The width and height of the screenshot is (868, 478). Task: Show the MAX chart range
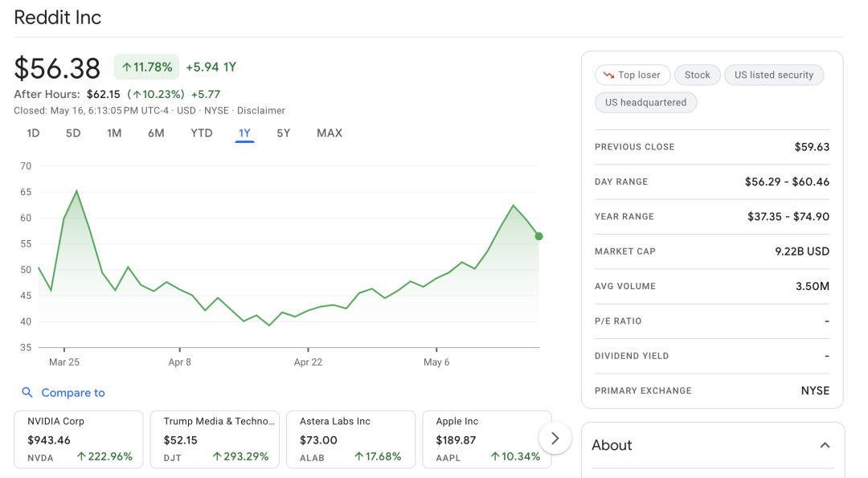click(330, 133)
